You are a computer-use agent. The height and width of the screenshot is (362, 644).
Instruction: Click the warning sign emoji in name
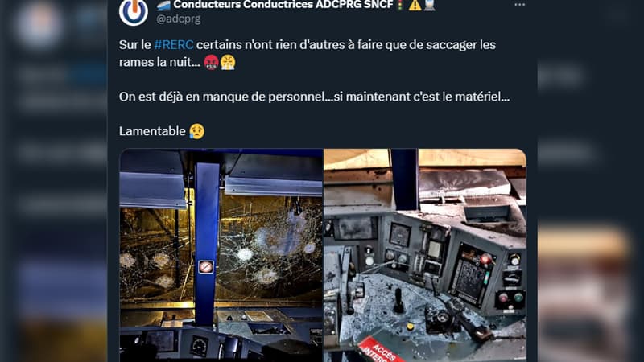click(415, 5)
